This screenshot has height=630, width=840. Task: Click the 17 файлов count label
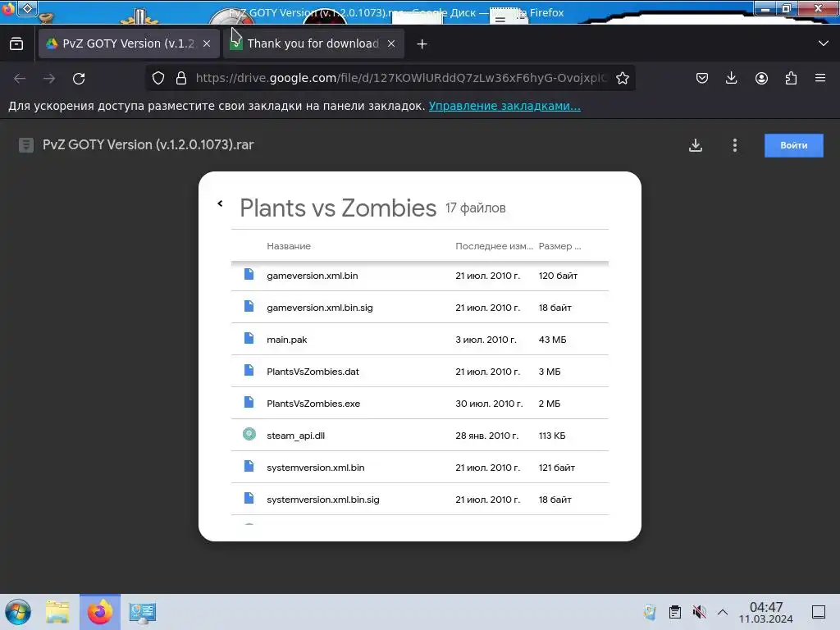tap(475, 208)
